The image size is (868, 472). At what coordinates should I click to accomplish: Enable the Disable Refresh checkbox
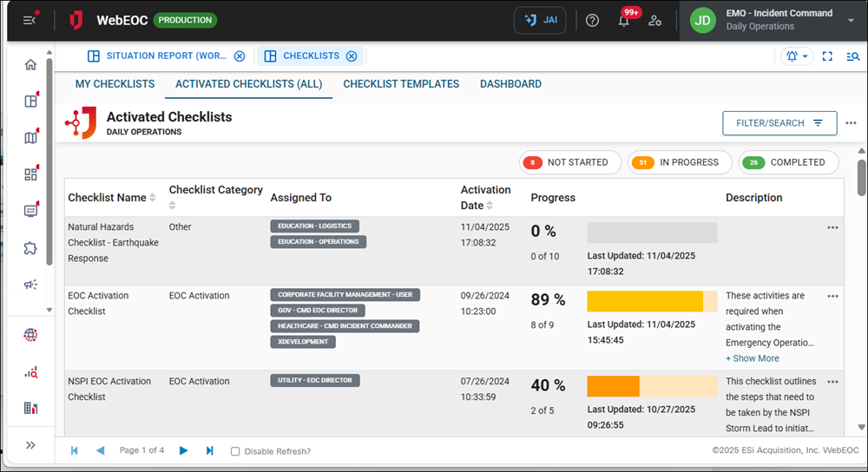[x=235, y=451]
